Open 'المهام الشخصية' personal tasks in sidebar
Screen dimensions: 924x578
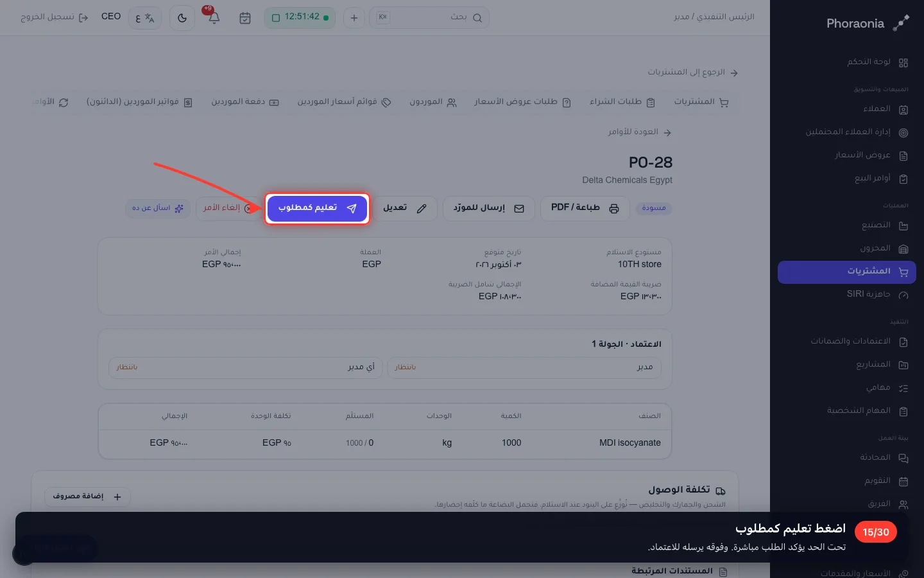click(846, 411)
